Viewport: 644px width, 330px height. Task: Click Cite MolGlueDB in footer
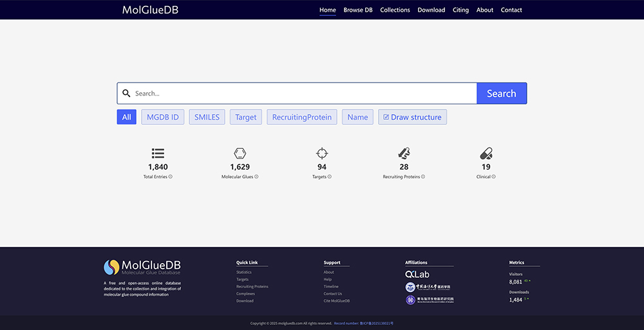[337, 301]
